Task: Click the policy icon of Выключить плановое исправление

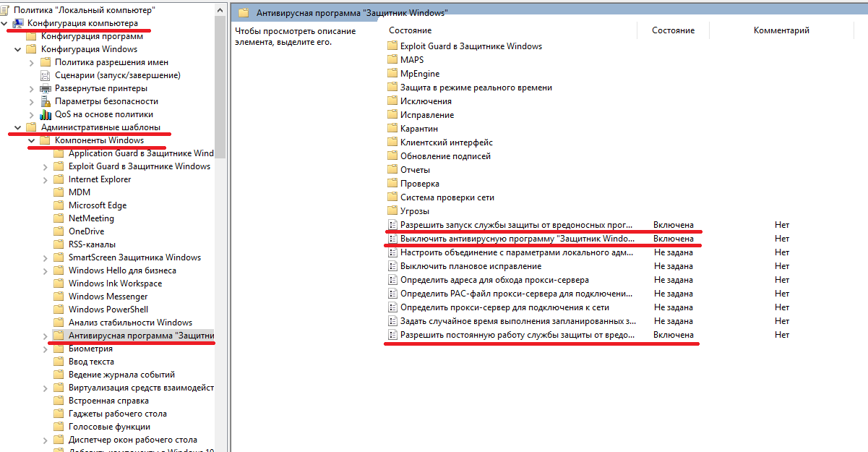Action: 392,266
